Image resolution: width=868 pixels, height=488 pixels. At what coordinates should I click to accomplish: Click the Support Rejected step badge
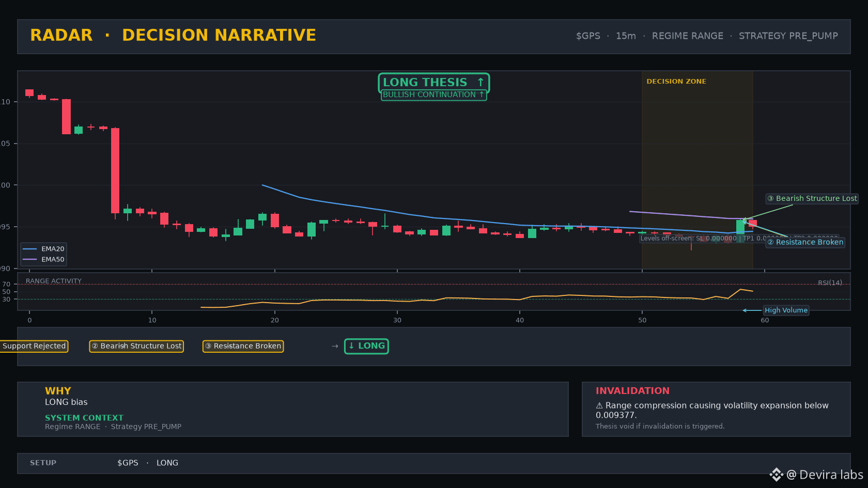(x=34, y=346)
